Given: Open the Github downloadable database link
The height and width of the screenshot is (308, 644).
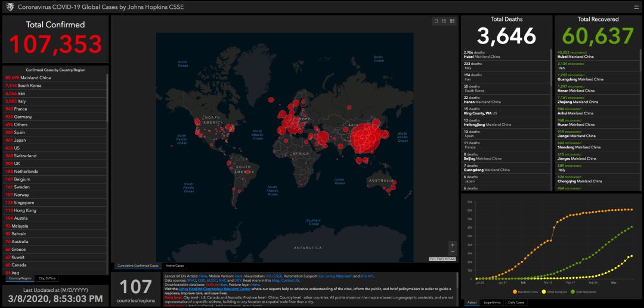Looking at the screenshot, I should 212,285.
